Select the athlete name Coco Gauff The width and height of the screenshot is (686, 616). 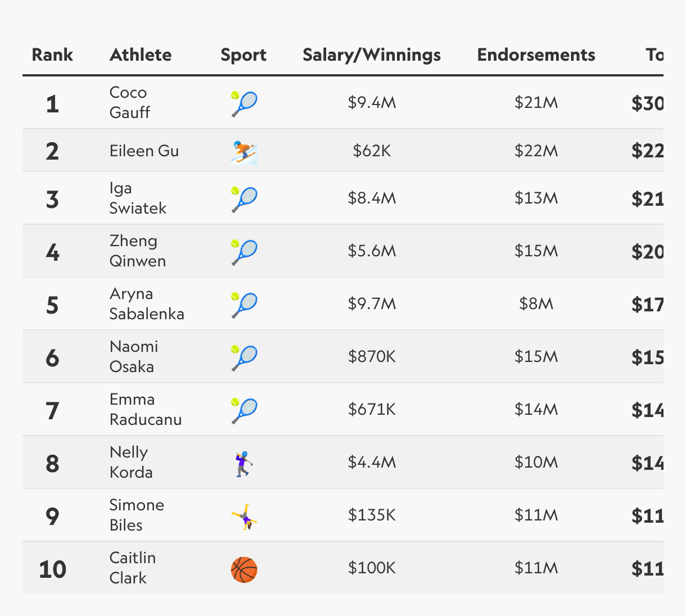(130, 102)
